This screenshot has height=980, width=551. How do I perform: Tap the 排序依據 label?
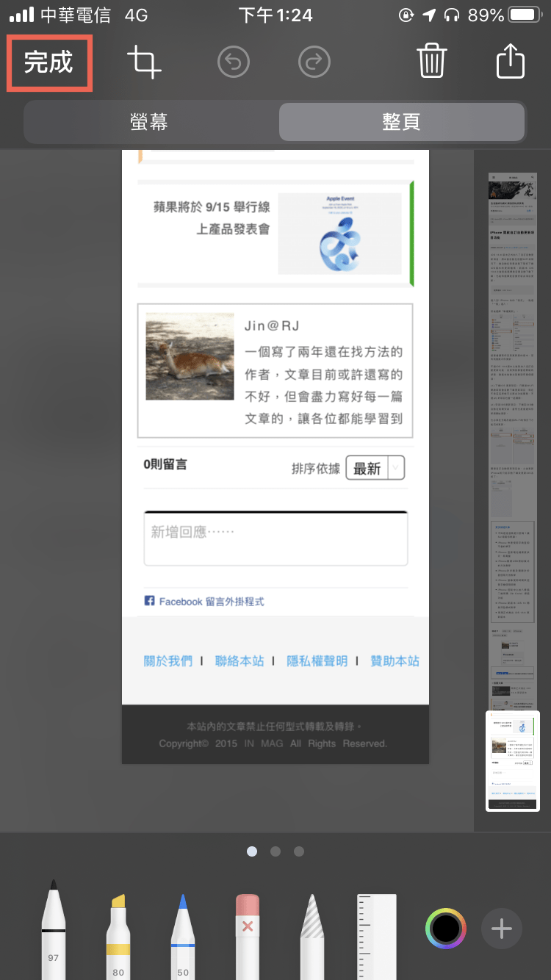coord(316,469)
